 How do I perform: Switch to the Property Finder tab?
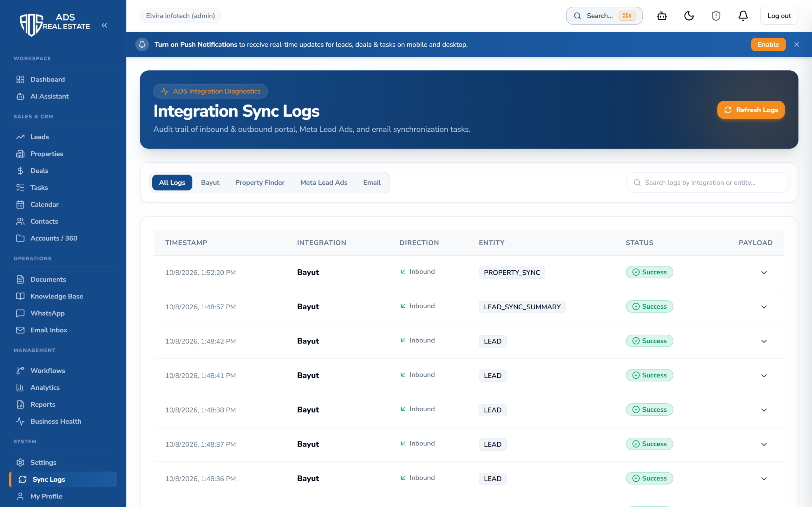point(260,183)
